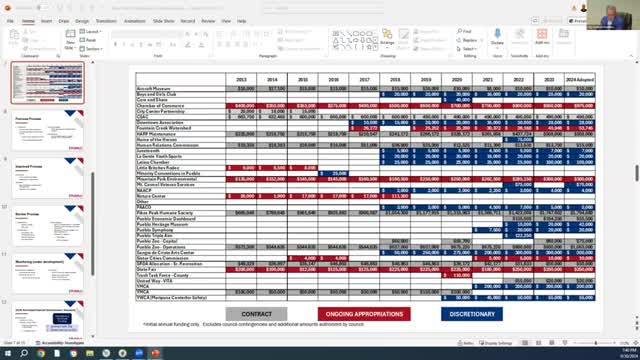Expand the Layout dropdown
640x360 pixels.
[x=91, y=31]
